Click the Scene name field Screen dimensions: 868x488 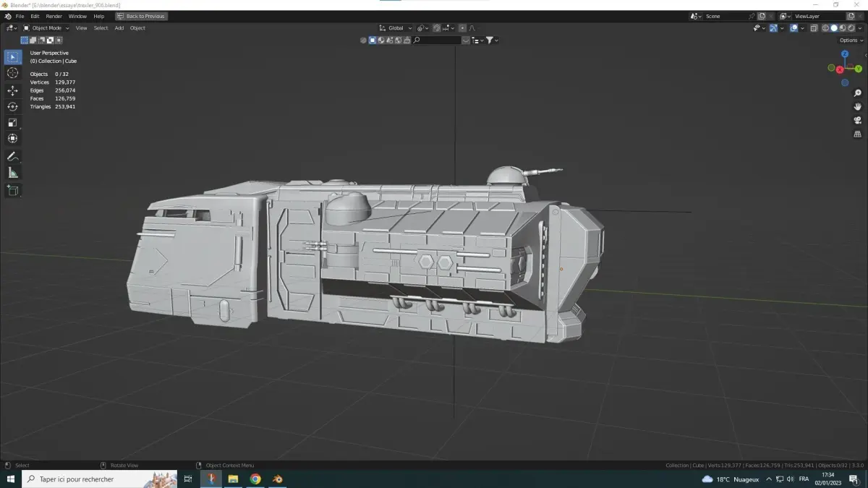(726, 16)
